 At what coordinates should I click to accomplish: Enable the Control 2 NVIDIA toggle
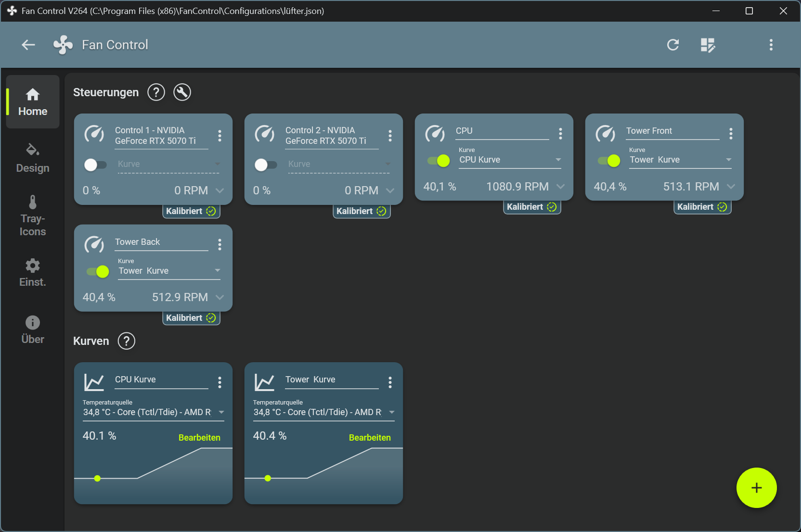[x=266, y=165]
